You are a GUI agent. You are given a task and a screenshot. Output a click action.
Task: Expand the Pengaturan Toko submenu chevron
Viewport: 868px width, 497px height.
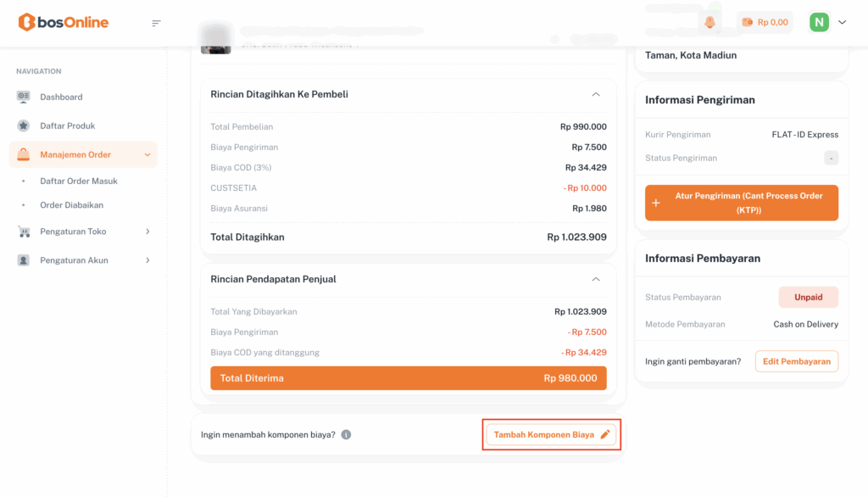[x=147, y=232]
